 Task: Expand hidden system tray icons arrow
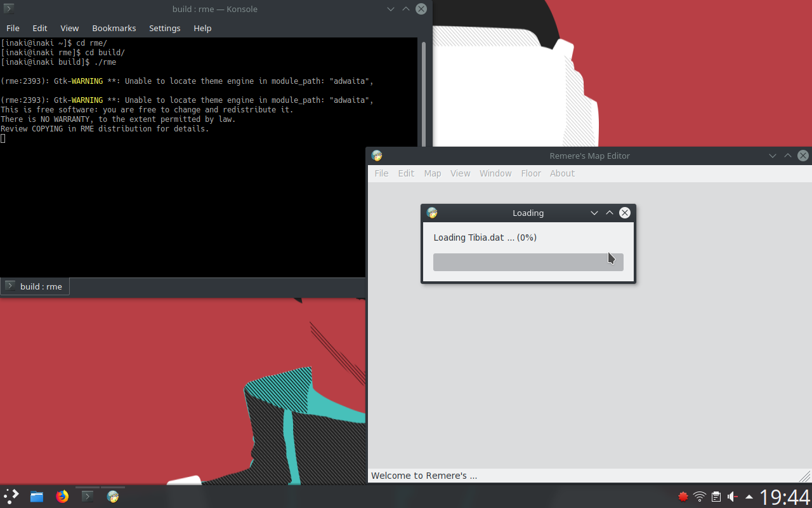tap(749, 497)
